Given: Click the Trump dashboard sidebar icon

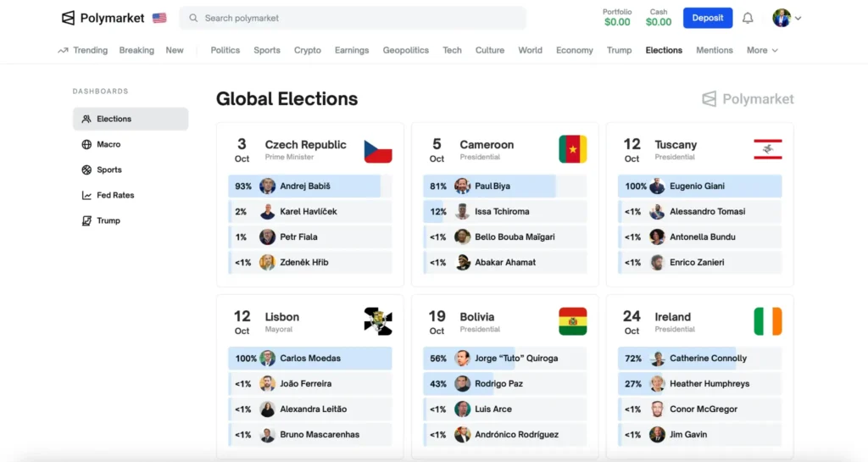Looking at the screenshot, I should 86,220.
